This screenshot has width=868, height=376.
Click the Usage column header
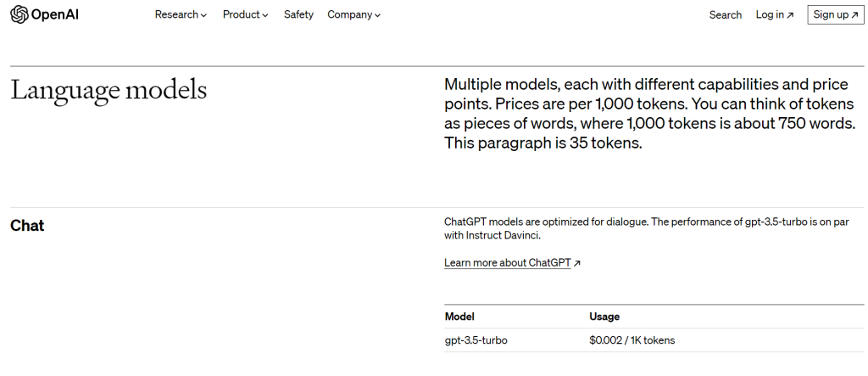pos(604,317)
